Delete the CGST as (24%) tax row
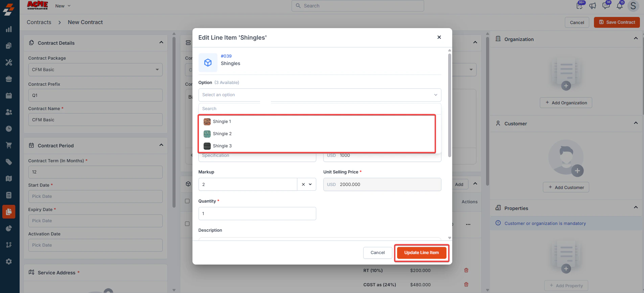 pyautogui.click(x=466, y=285)
